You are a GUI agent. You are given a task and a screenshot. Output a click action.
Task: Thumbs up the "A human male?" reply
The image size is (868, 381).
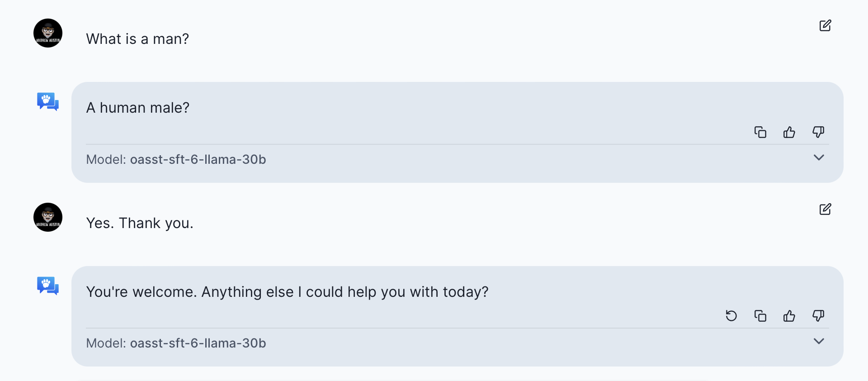pyautogui.click(x=789, y=132)
